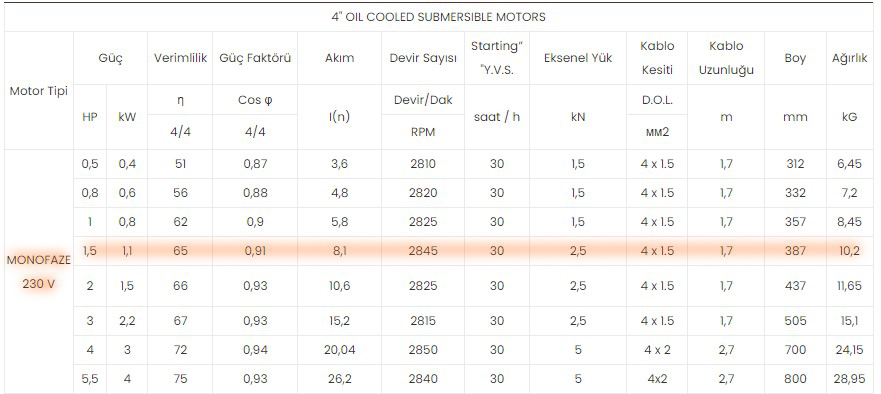
Task: Click the 'Ağırlık' column header
Action: (850, 58)
